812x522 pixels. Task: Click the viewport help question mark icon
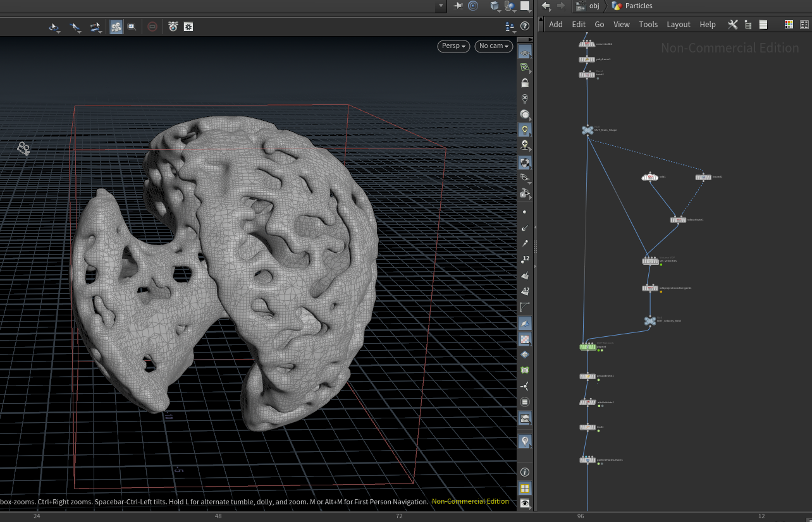pyautogui.click(x=525, y=27)
